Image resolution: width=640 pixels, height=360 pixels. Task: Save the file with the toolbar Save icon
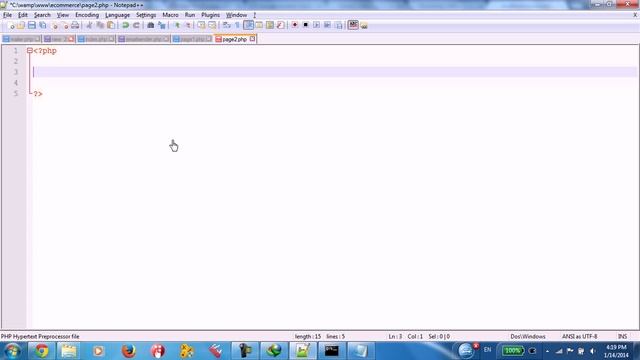pyautogui.click(x=31, y=25)
